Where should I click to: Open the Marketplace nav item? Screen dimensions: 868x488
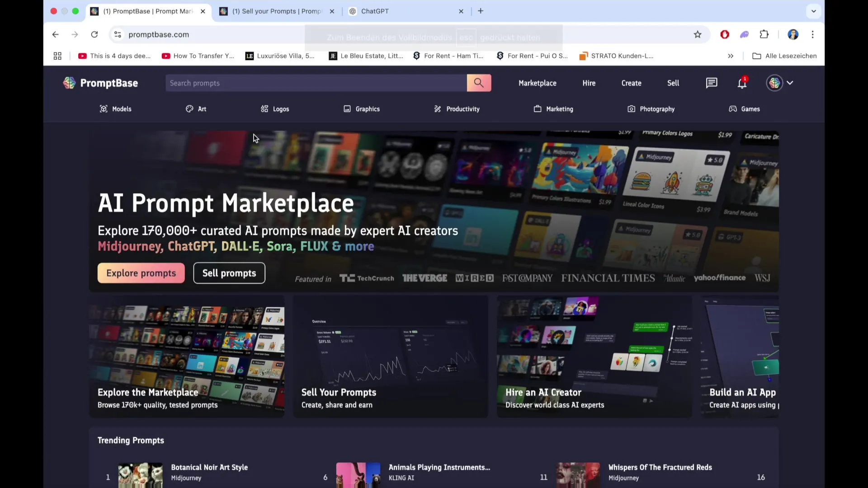pos(537,83)
